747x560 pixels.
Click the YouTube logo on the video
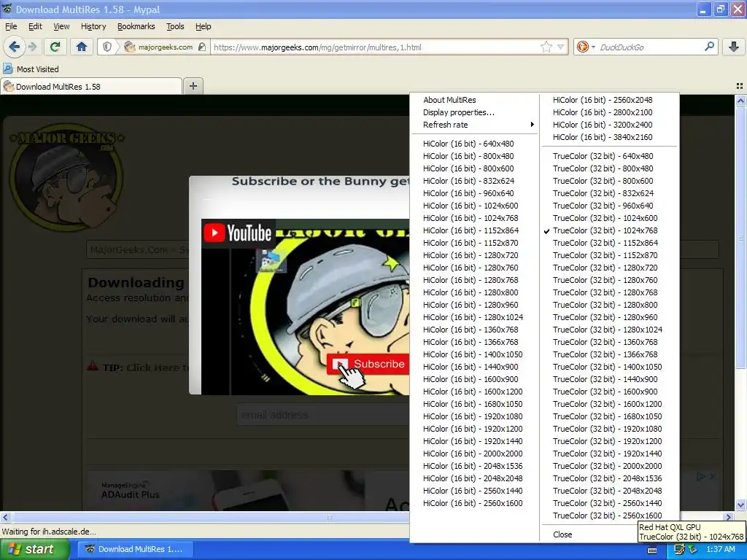238,233
